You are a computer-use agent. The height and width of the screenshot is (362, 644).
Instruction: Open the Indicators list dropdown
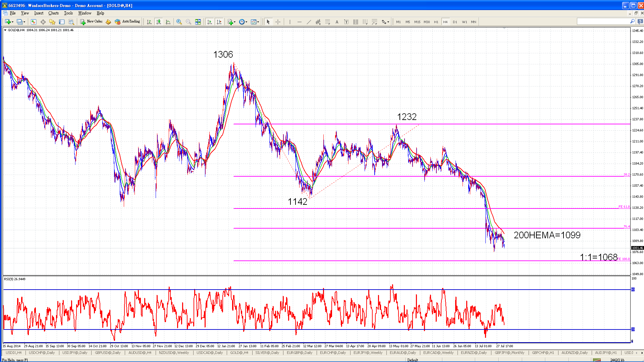coord(231,22)
